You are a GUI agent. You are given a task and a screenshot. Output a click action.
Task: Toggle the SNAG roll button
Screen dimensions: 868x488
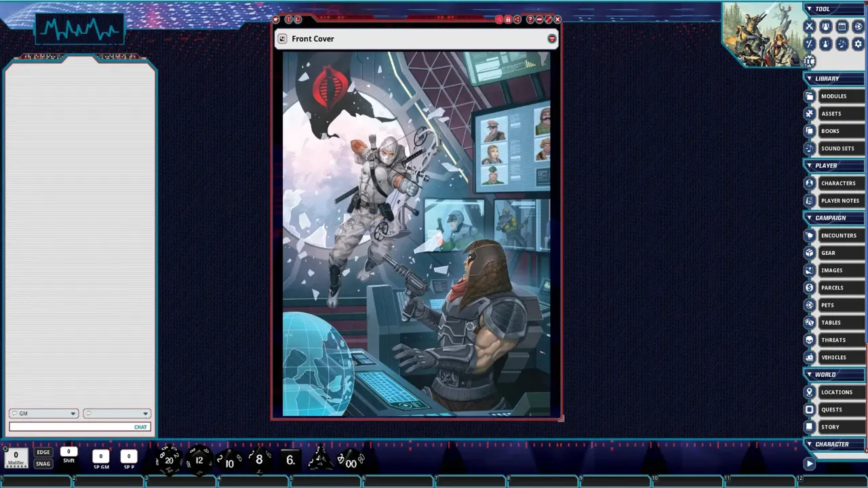pyautogui.click(x=43, y=464)
